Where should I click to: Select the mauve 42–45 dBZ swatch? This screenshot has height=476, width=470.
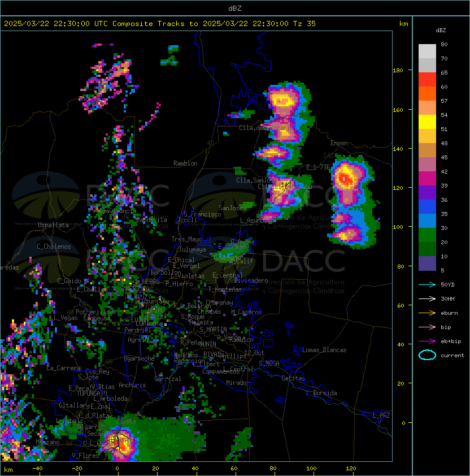(427, 165)
